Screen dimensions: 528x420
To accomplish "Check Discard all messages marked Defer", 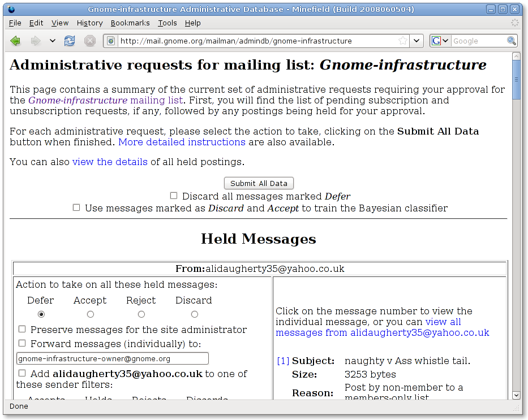I will coord(173,196).
